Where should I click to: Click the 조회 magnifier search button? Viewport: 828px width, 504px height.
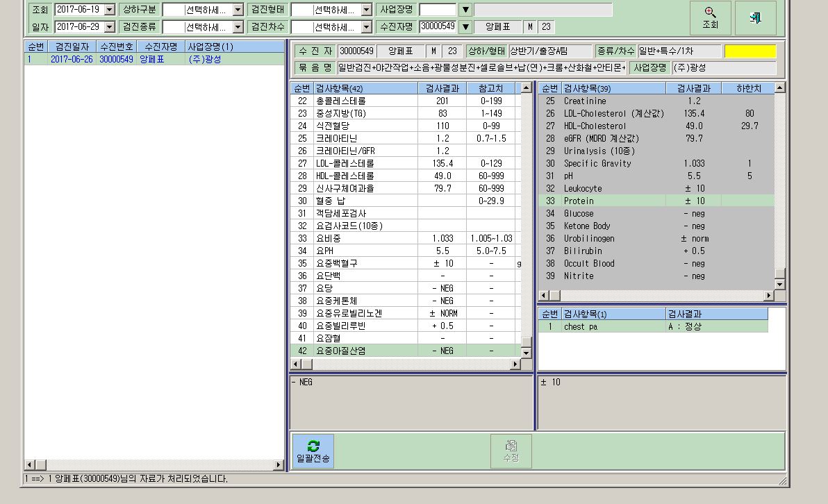pos(710,17)
